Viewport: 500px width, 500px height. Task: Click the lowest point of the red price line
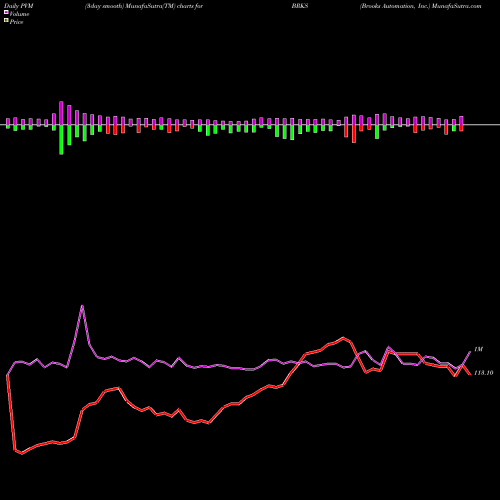point(22,453)
